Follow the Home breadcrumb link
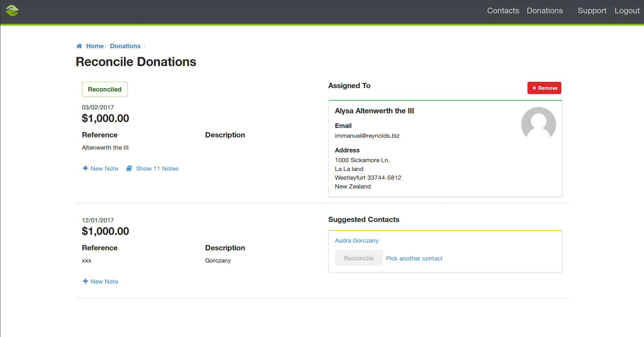 (x=94, y=46)
